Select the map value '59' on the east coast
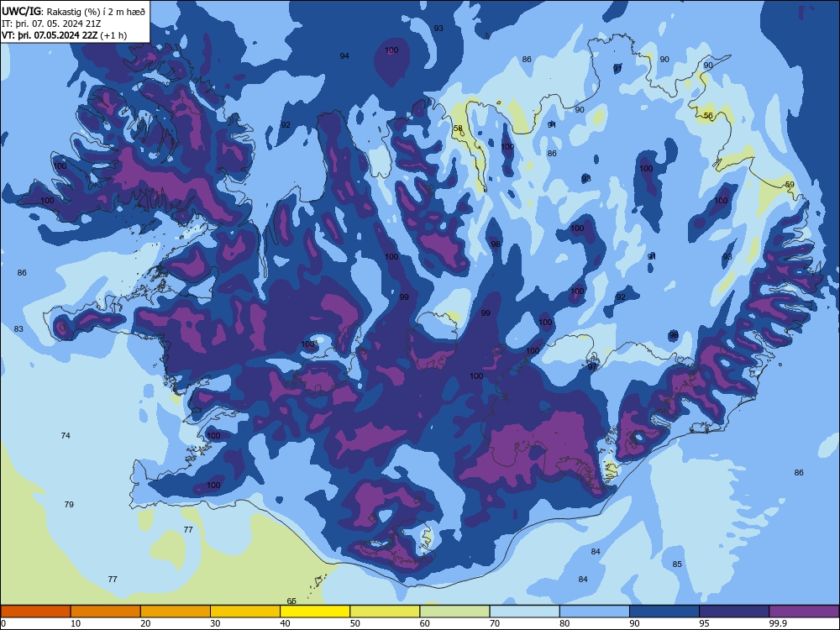 (x=790, y=184)
